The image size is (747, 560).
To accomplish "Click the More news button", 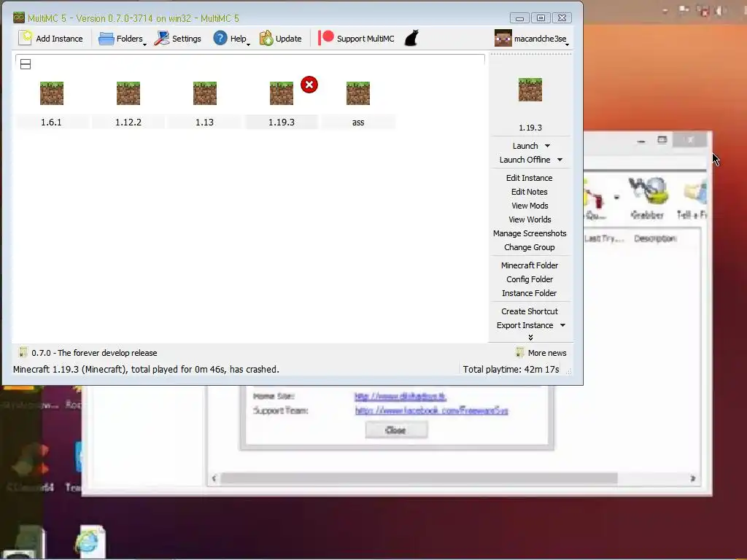I will coord(541,353).
